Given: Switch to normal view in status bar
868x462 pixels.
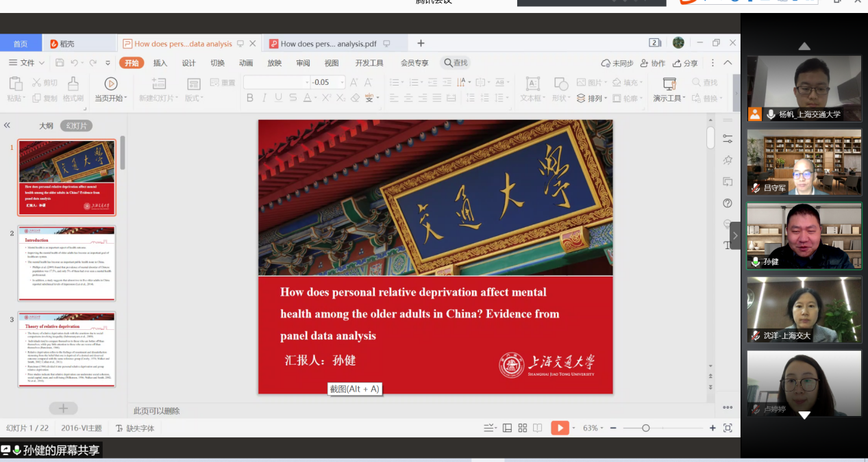Looking at the screenshot, I should tap(507, 428).
